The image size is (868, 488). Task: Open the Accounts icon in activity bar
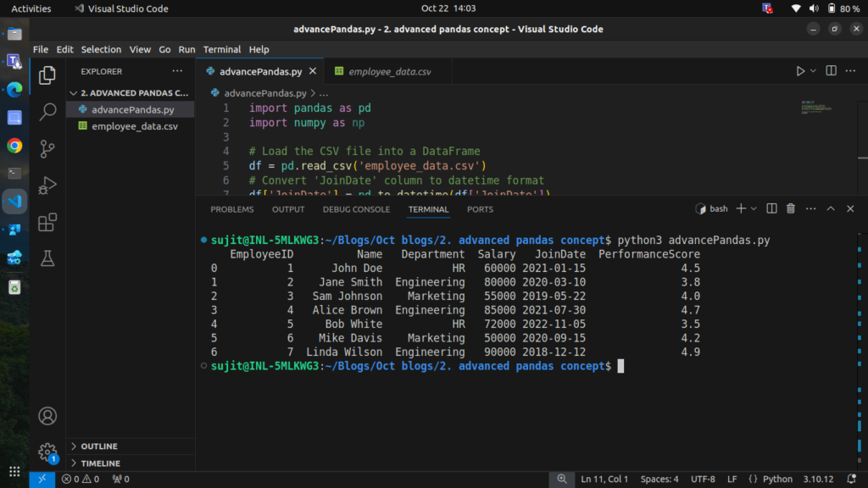48,416
